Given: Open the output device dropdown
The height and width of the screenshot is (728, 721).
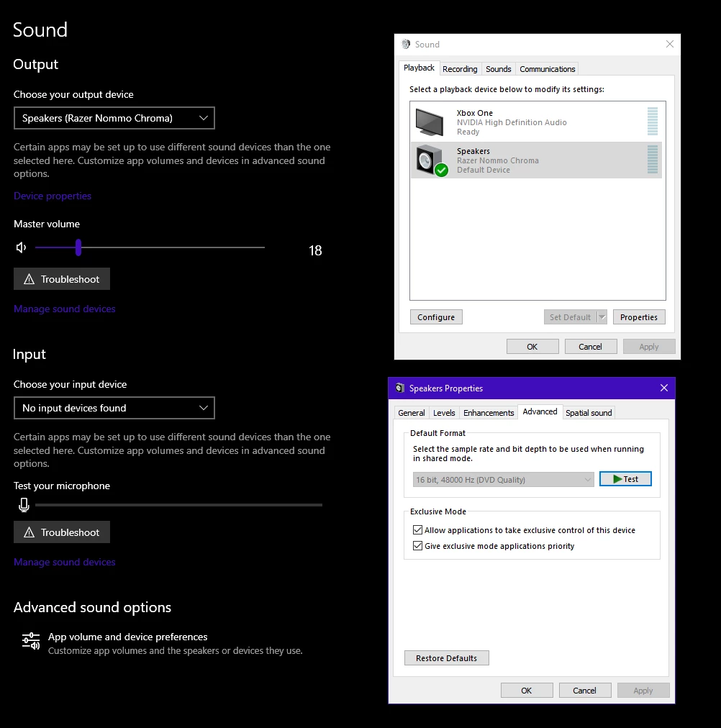Looking at the screenshot, I should (114, 118).
